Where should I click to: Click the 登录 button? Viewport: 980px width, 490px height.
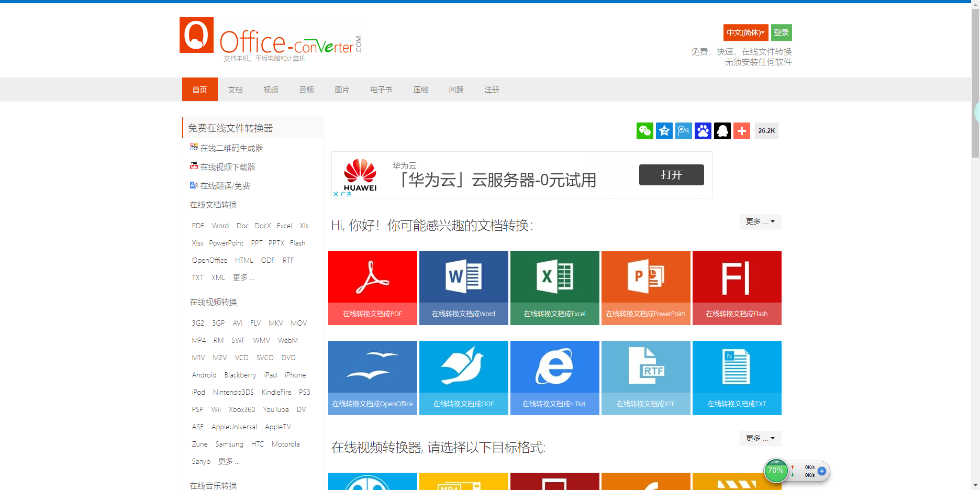coord(782,32)
